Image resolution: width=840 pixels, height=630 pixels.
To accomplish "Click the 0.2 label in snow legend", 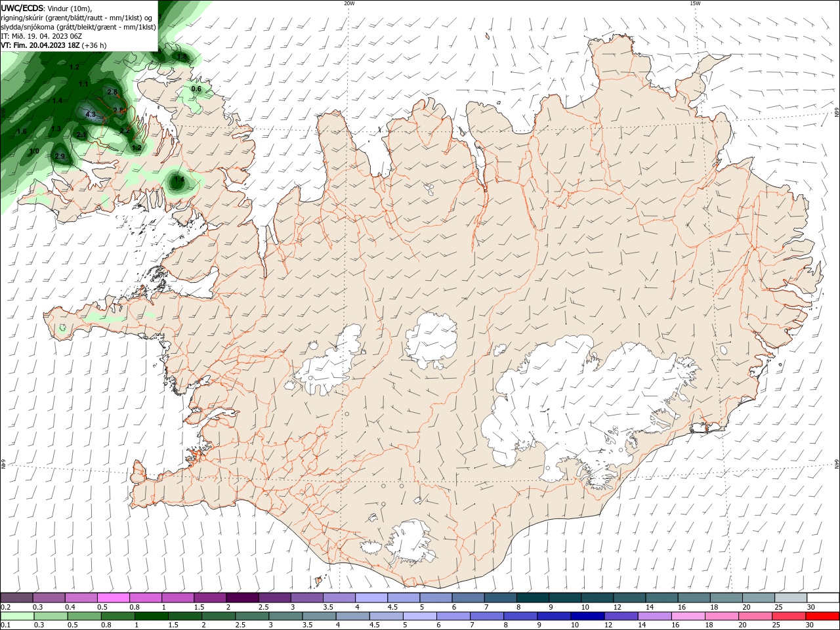I will (5, 607).
